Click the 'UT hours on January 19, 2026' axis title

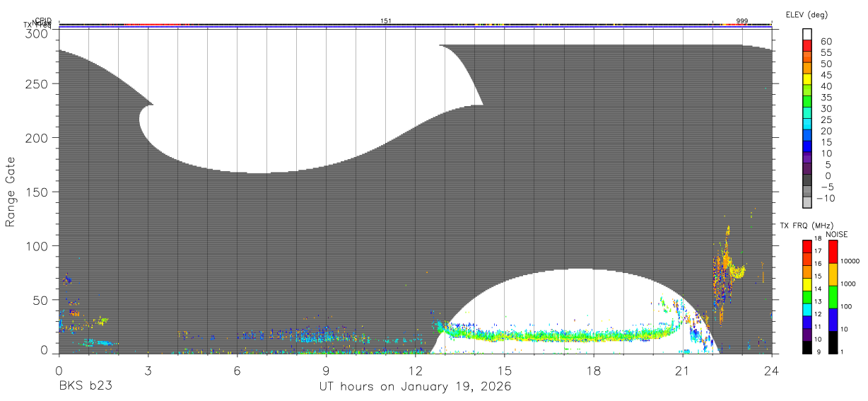pyautogui.click(x=415, y=387)
